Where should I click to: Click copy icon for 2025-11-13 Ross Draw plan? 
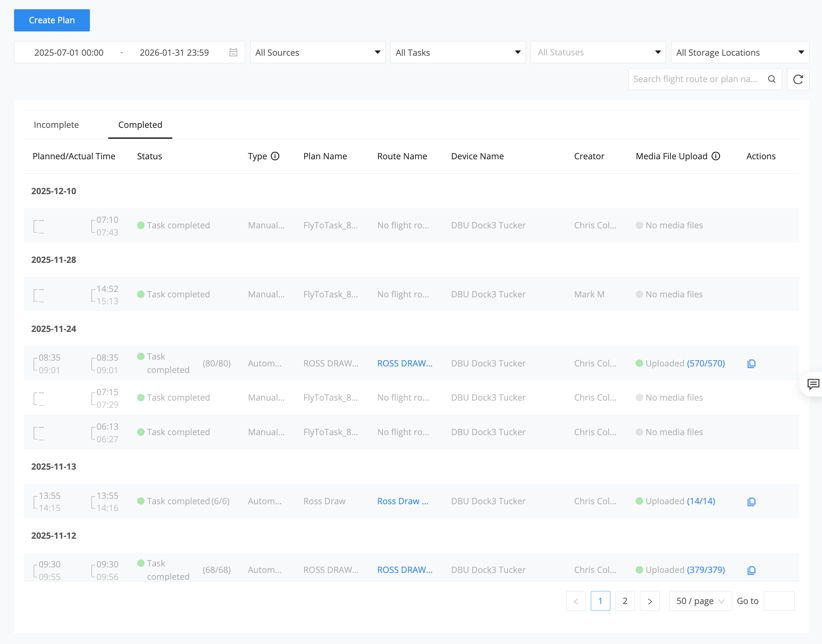point(751,502)
